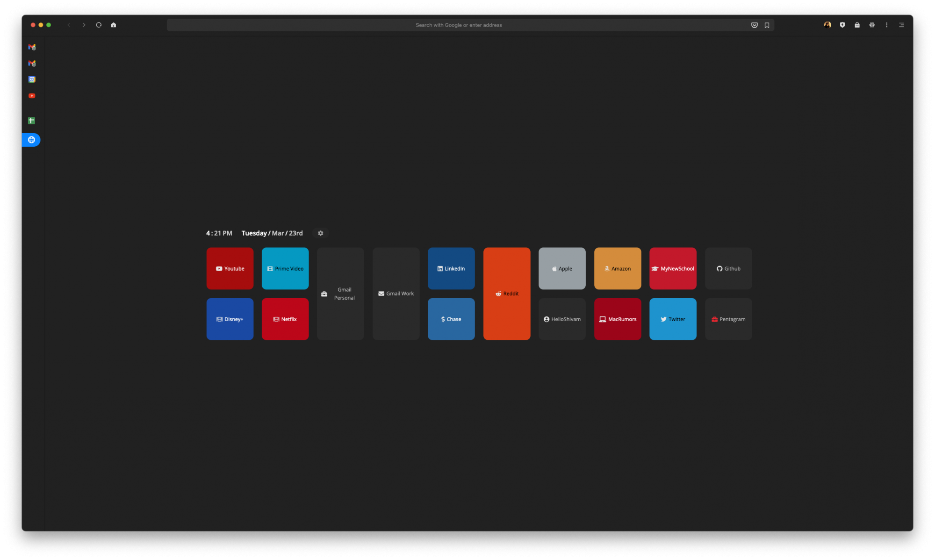Select the blue globe sidebar tab
Viewport: 935px width, 560px height.
click(x=31, y=140)
